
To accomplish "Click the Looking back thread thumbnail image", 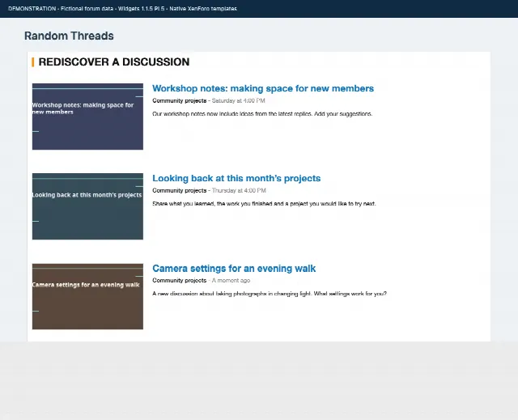I will (x=87, y=206).
